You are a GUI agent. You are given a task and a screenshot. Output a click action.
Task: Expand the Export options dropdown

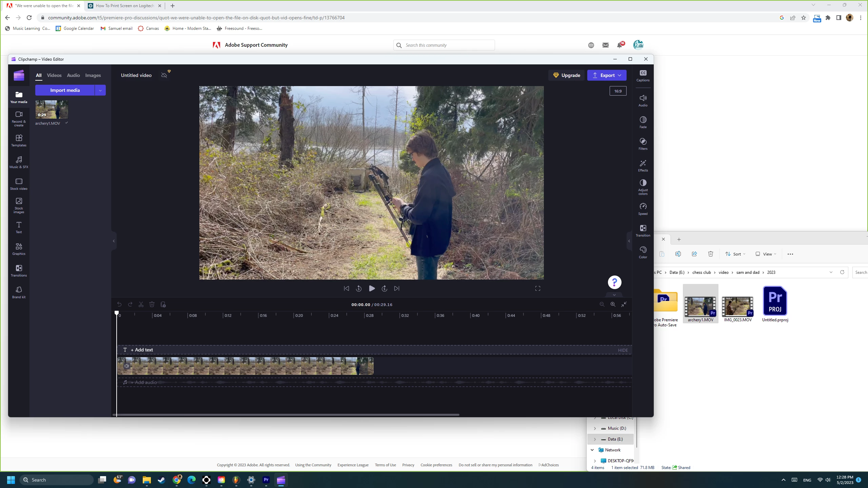[x=619, y=75]
